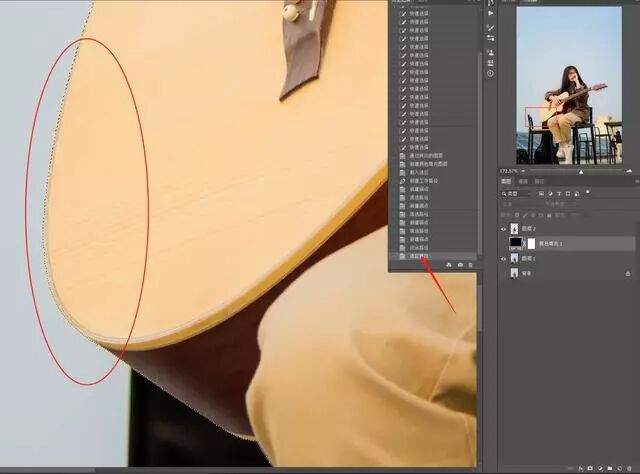This screenshot has width=640, height=474.
Task: Open the layer filter type 类型 dropdown
Action: [516, 194]
